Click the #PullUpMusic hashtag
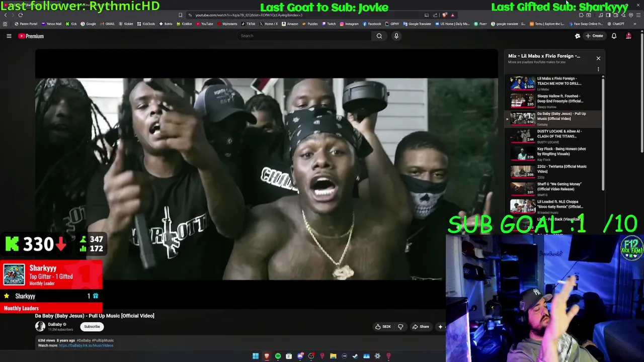 click(103, 340)
